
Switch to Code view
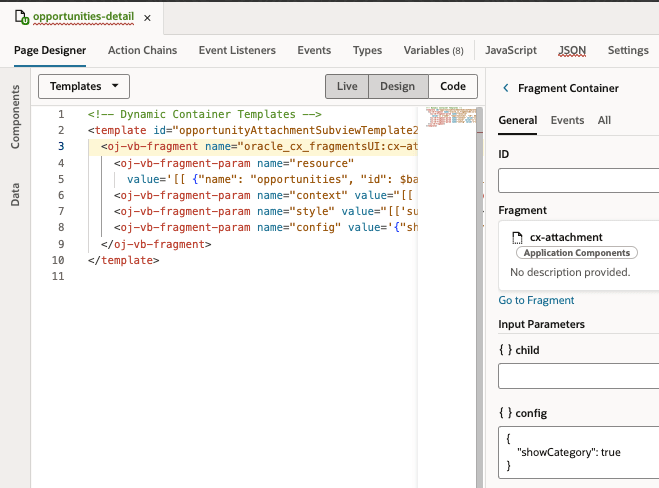[x=453, y=87]
